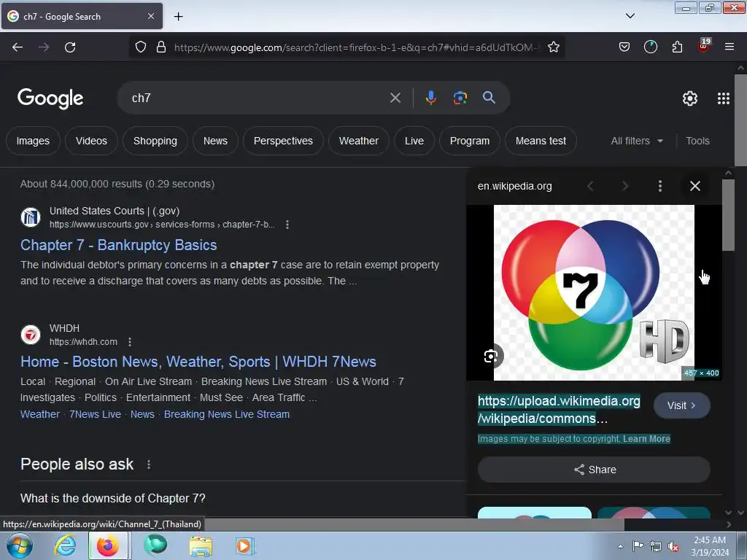Click the muted volume tray icon

673,547
